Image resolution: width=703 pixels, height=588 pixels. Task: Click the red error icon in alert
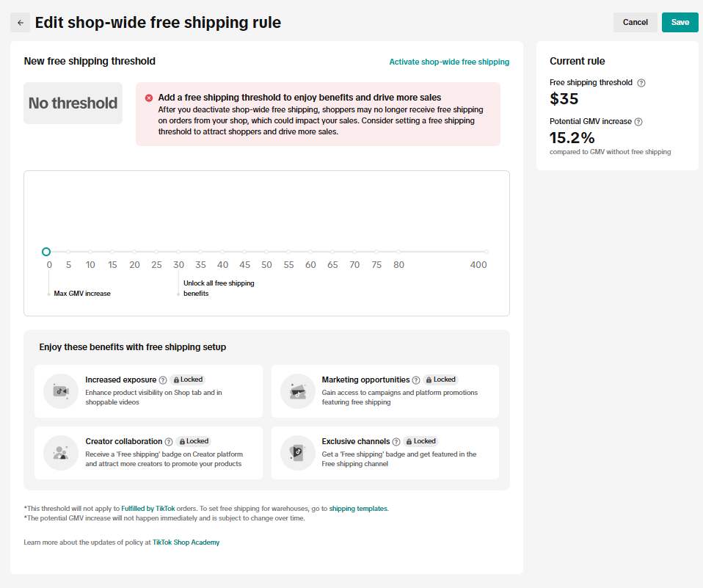click(x=149, y=98)
